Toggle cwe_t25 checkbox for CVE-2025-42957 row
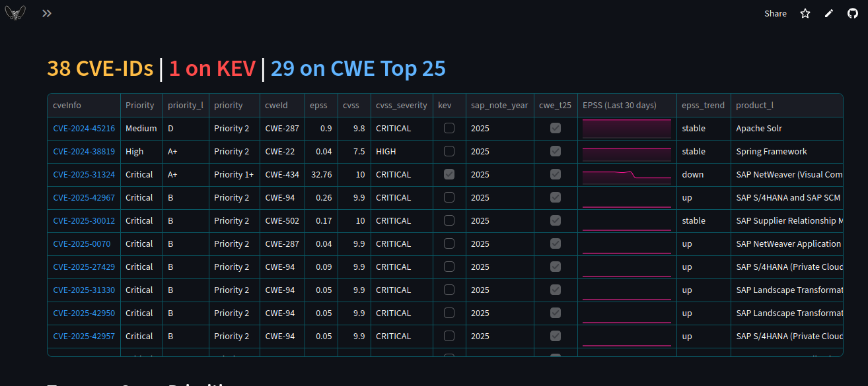The height and width of the screenshot is (386, 868). [x=556, y=336]
